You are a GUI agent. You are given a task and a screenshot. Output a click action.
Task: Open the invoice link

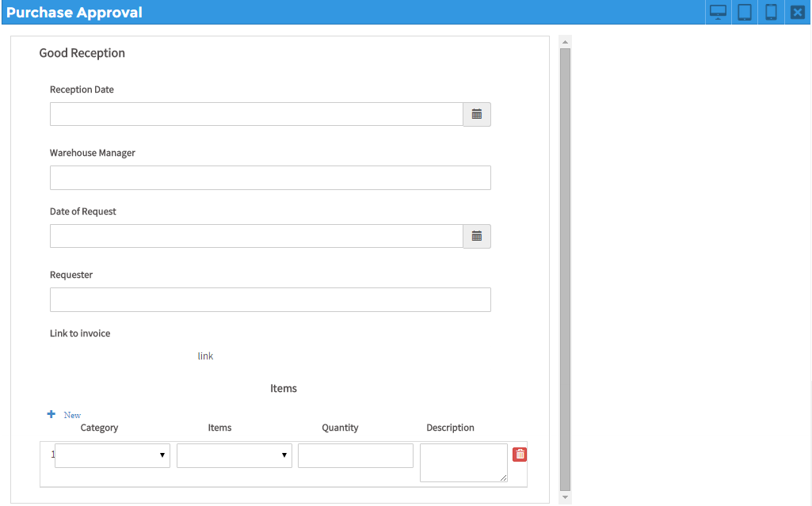205,356
